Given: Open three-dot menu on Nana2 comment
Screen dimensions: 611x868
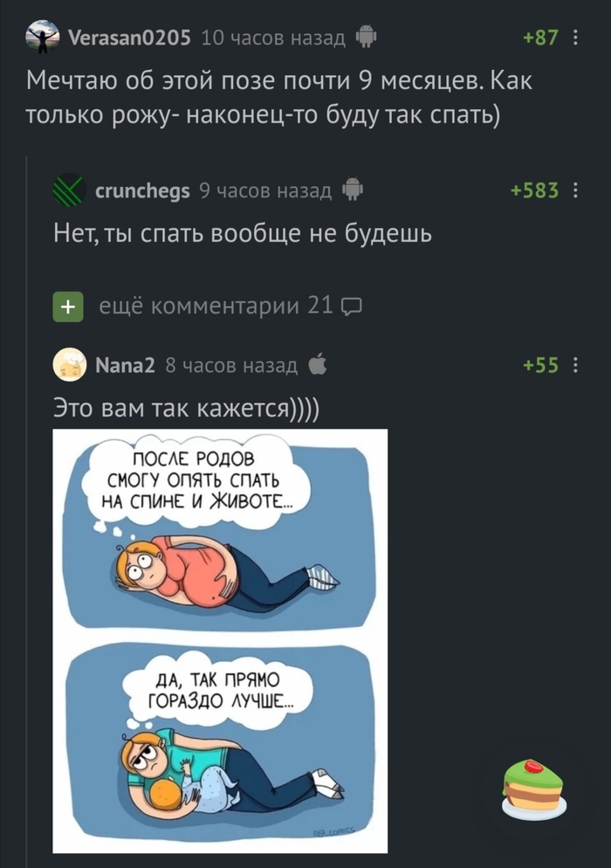Looking at the screenshot, I should (575, 365).
